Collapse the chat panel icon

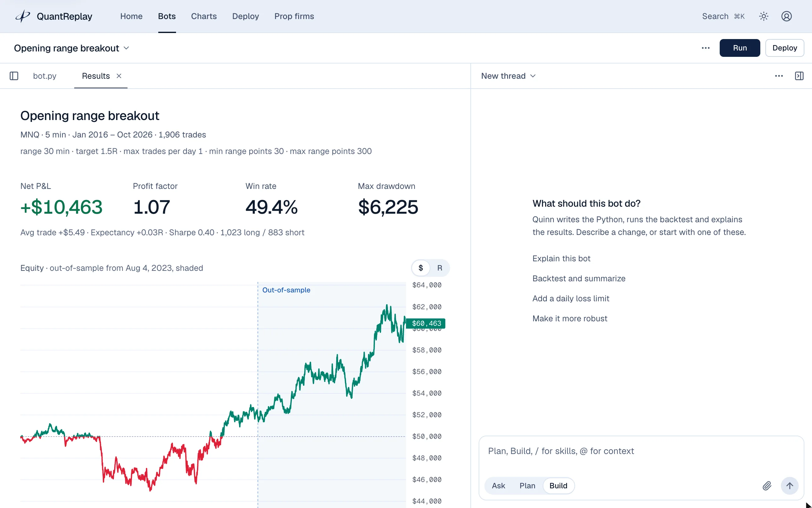(799, 76)
